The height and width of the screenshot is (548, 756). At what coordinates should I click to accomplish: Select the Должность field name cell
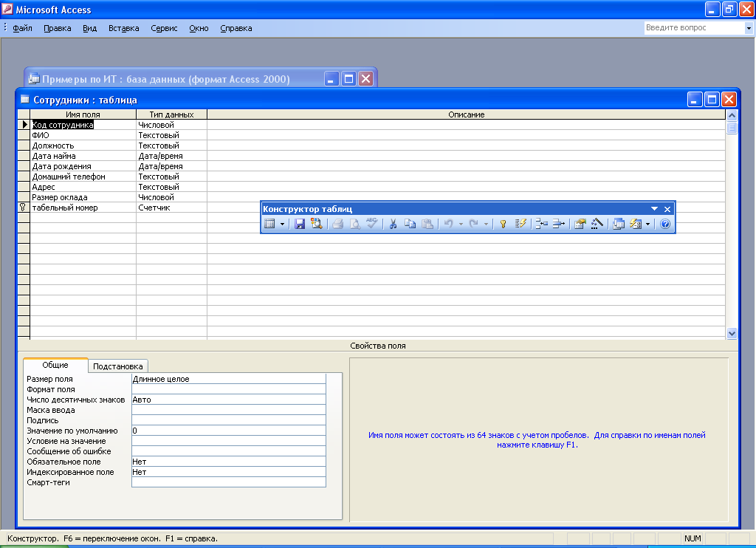[x=83, y=145]
